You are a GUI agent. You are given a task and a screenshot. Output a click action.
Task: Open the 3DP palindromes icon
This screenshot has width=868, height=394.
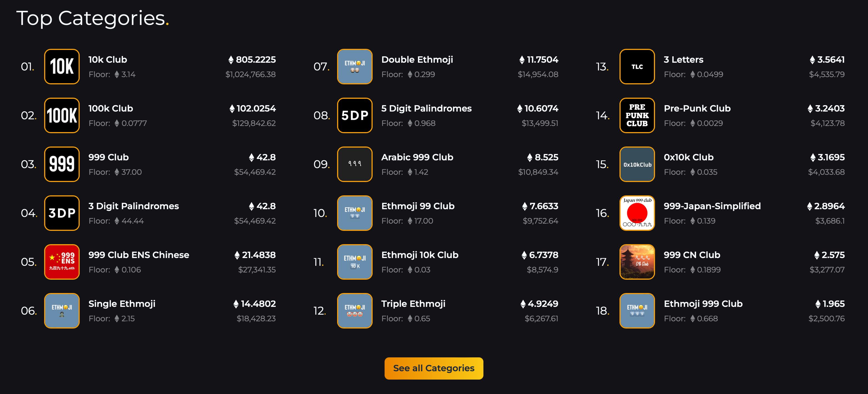pyautogui.click(x=62, y=213)
